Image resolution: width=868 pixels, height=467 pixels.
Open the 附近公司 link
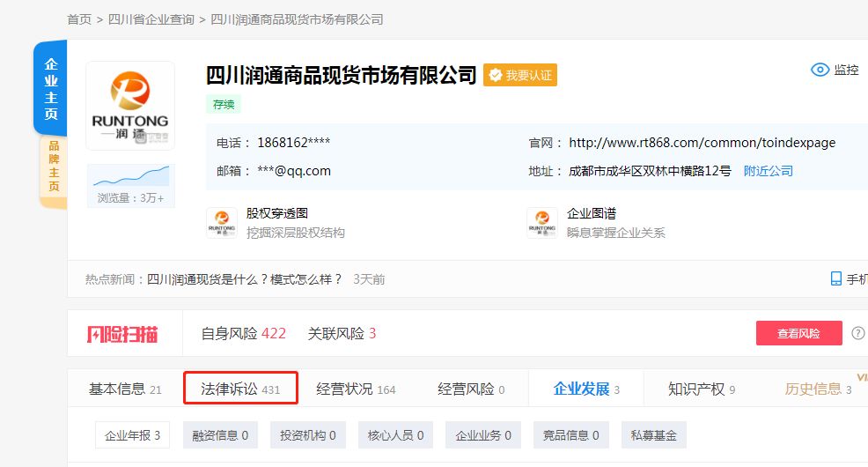click(768, 171)
